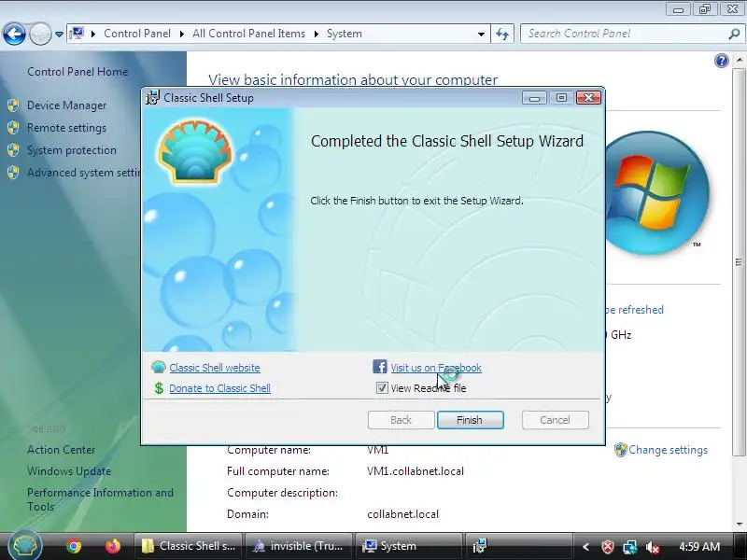Click the small shell icon beside website link
The height and width of the screenshot is (560, 747).
158,367
